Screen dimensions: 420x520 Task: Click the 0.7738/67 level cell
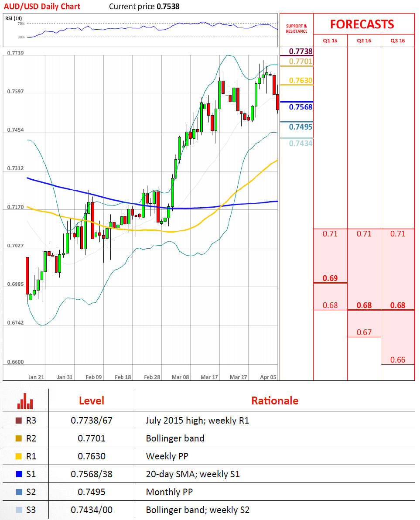(x=92, y=421)
